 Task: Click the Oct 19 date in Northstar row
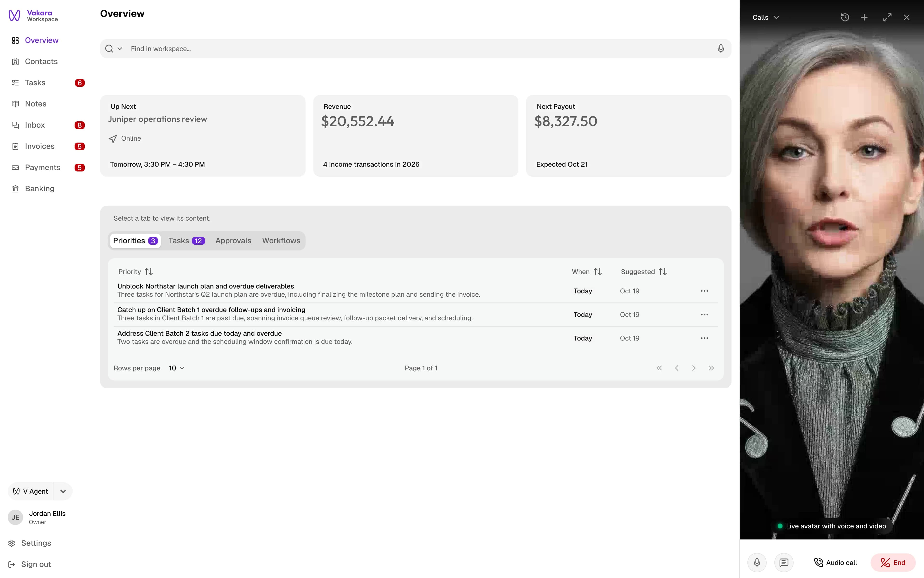(630, 291)
